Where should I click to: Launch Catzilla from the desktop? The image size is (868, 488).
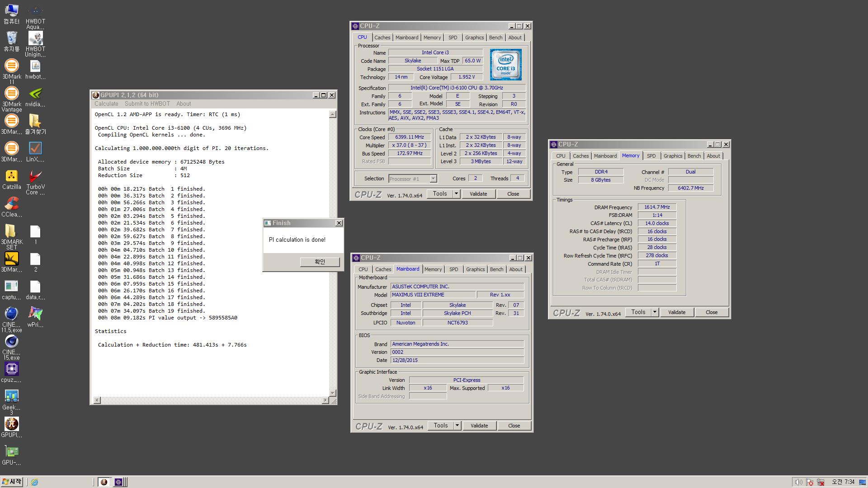pos(11,179)
